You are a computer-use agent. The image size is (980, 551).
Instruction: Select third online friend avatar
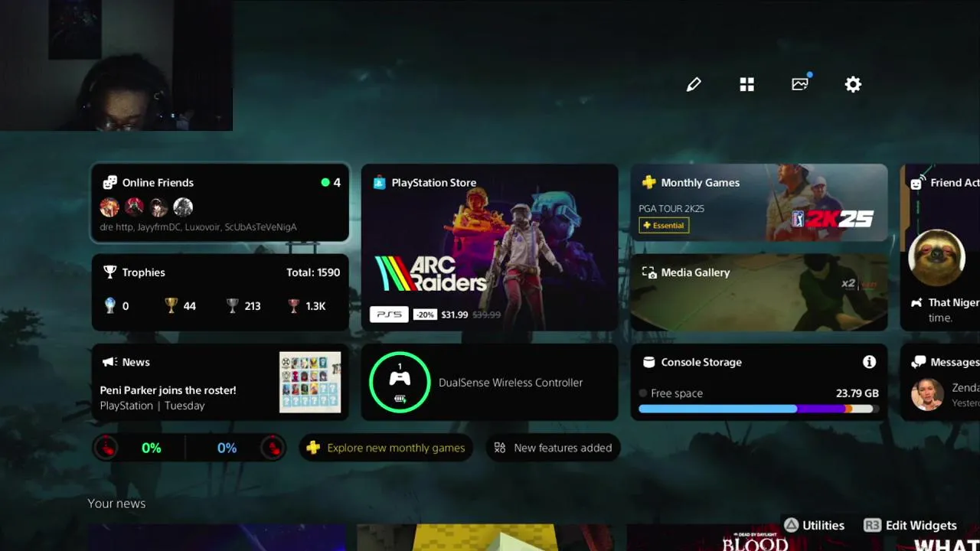(158, 207)
